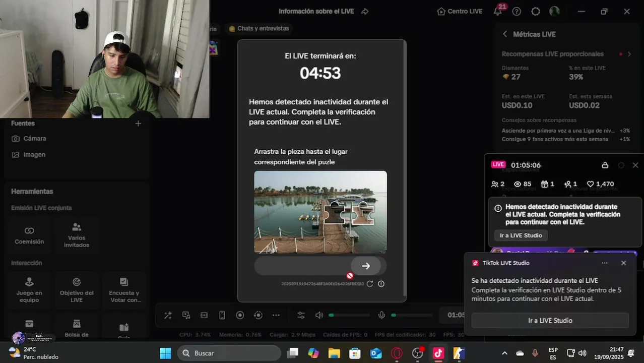Open captcha info icon
Image resolution: width=644 pixels, height=363 pixels.
pyautogui.click(x=381, y=284)
